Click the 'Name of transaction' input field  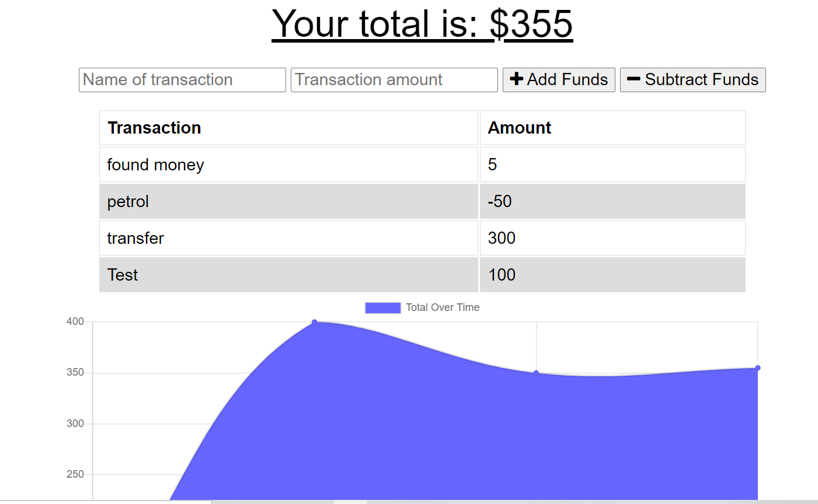182,79
